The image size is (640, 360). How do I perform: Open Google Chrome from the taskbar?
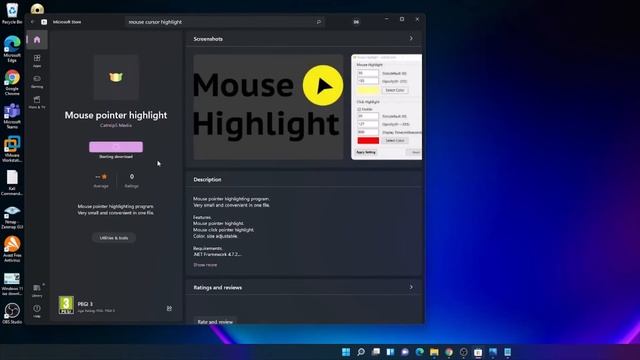(449, 352)
